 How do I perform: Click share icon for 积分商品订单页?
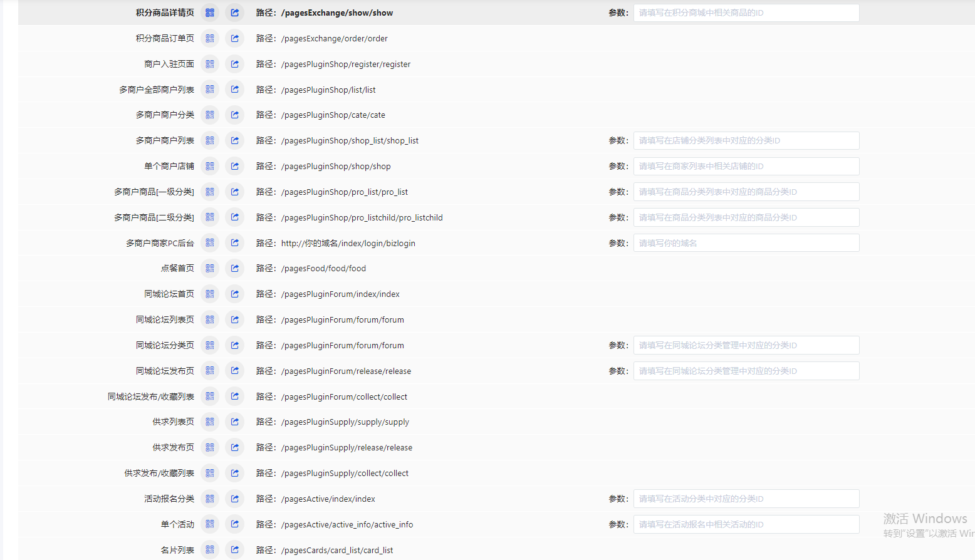click(234, 38)
